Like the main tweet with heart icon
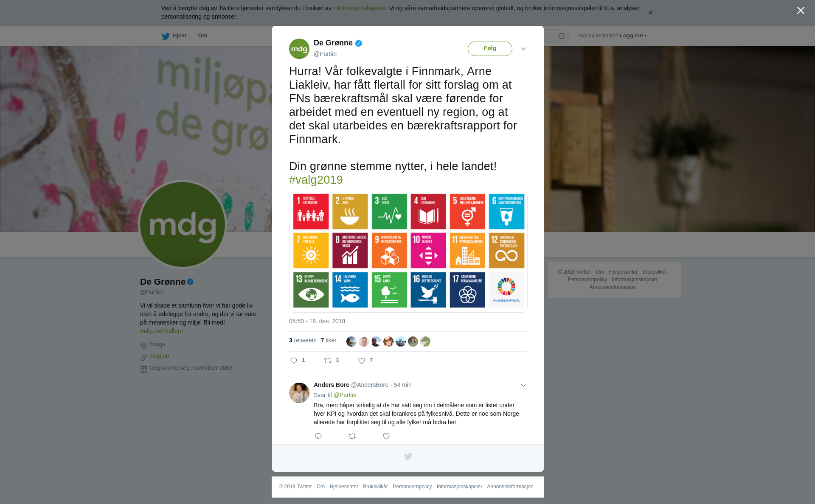This screenshot has width=815, height=504. (362, 361)
